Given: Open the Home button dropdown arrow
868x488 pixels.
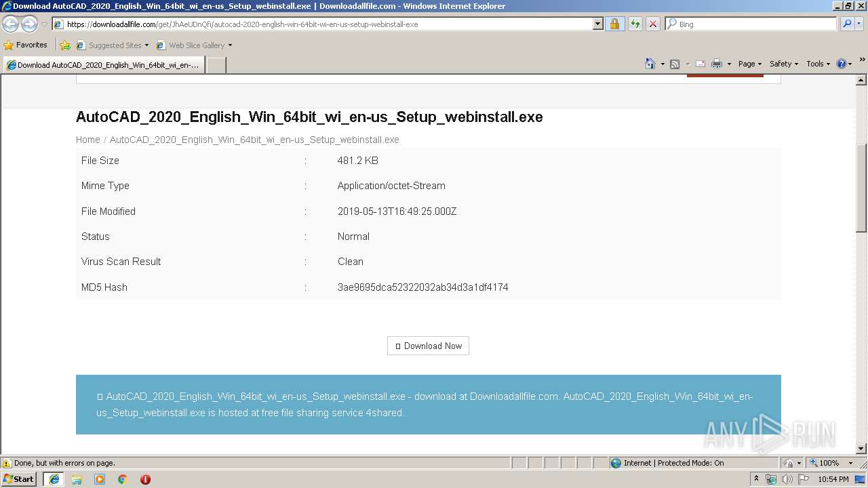Looking at the screenshot, I should (661, 64).
